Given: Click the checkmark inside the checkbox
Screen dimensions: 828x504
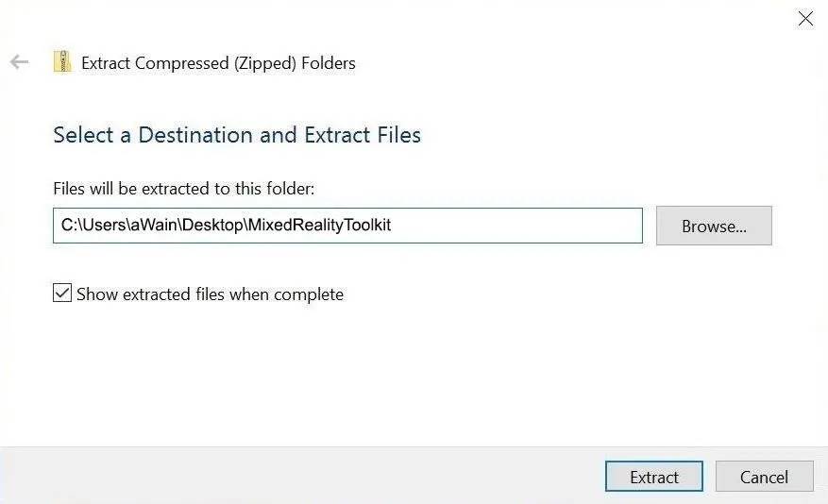Looking at the screenshot, I should click(x=62, y=293).
